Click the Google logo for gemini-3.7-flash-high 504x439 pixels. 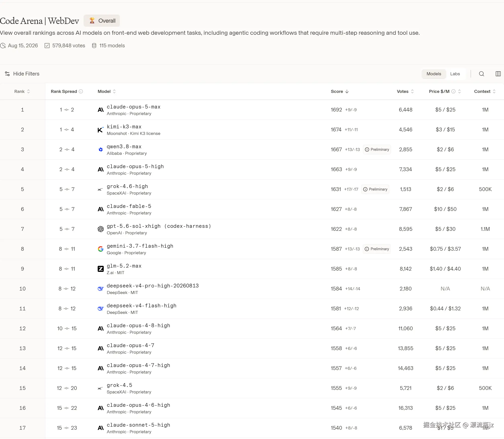tap(100, 249)
